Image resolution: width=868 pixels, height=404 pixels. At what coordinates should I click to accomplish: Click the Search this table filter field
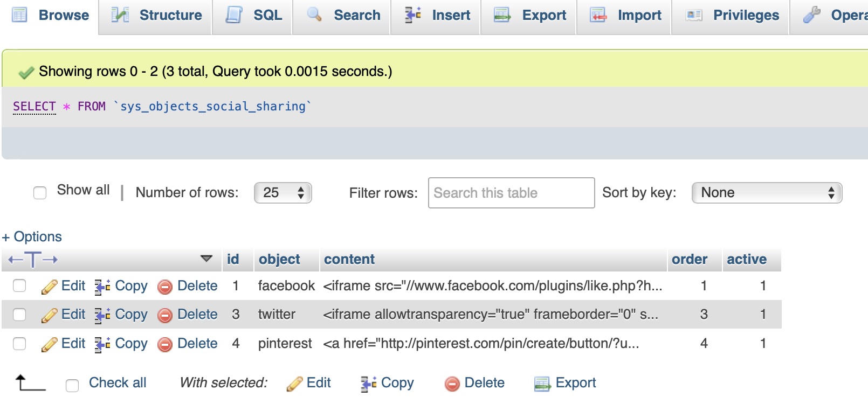click(x=511, y=193)
